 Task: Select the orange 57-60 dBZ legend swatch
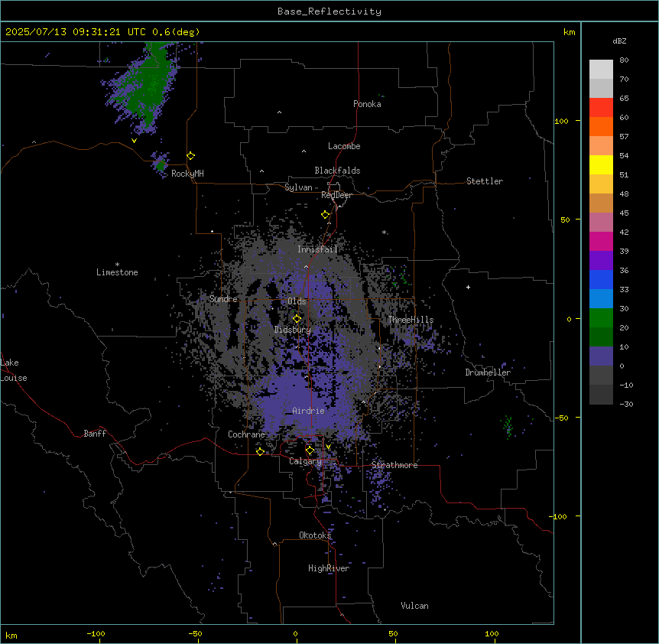point(601,126)
